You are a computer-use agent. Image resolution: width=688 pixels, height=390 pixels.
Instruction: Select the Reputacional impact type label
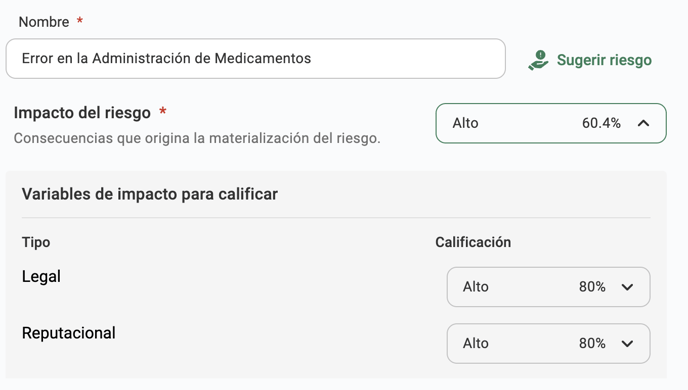69,333
